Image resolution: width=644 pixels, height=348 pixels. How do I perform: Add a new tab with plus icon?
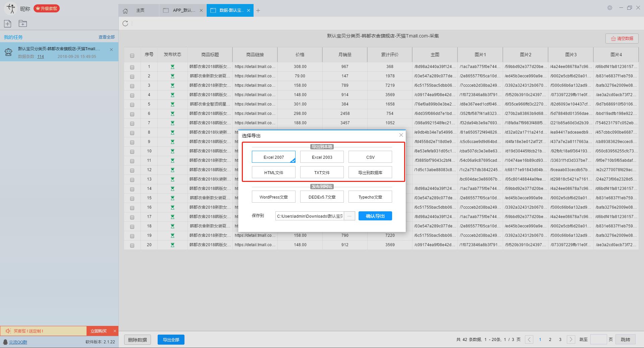point(258,10)
